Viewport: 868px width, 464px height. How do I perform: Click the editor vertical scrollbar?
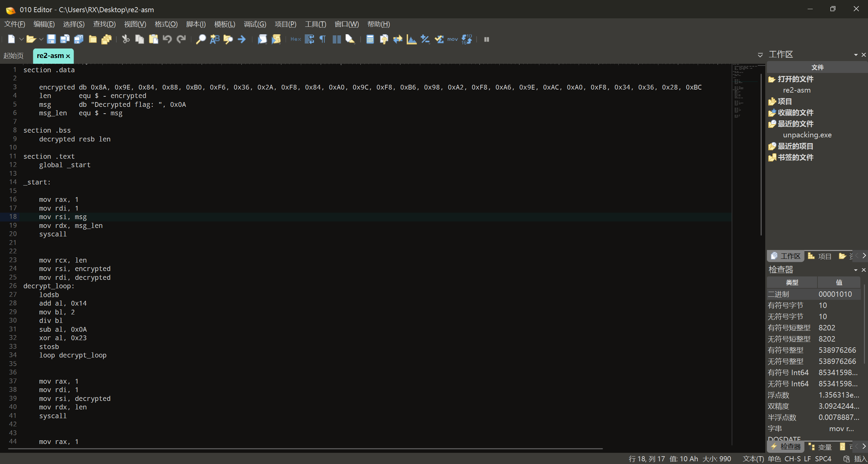point(761,153)
